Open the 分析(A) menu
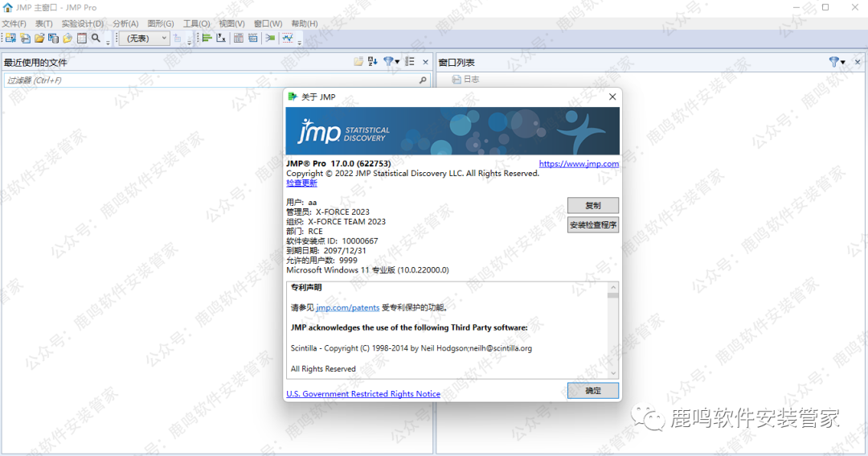 click(x=125, y=23)
